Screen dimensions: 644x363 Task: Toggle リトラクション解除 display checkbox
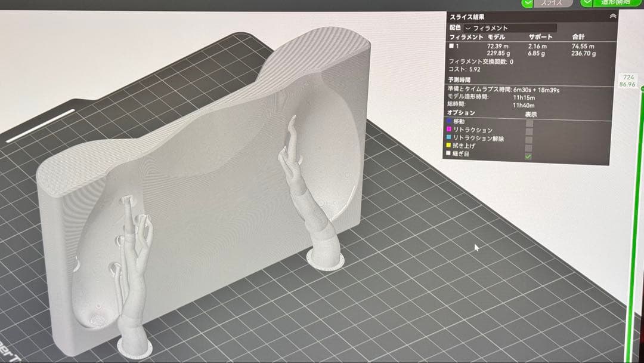[x=529, y=140]
